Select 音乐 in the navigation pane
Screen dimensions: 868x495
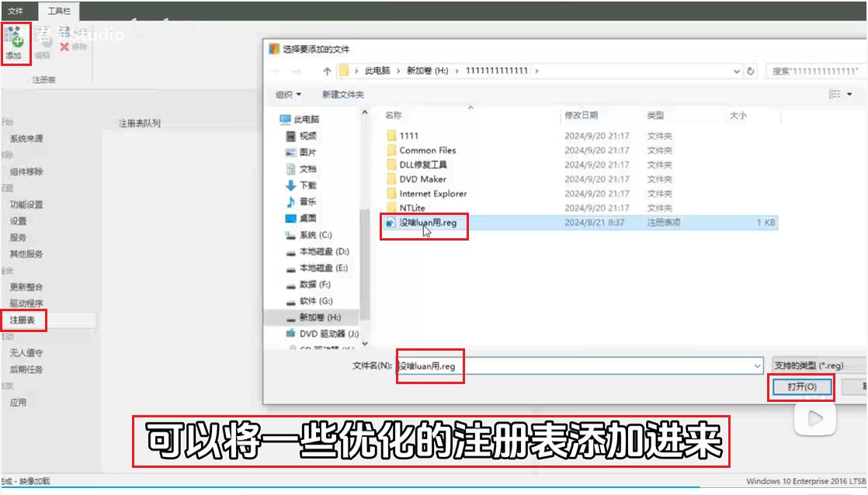(307, 202)
